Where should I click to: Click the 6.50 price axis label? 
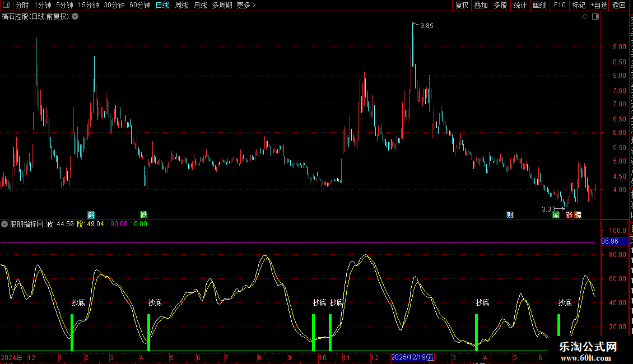[620, 119]
